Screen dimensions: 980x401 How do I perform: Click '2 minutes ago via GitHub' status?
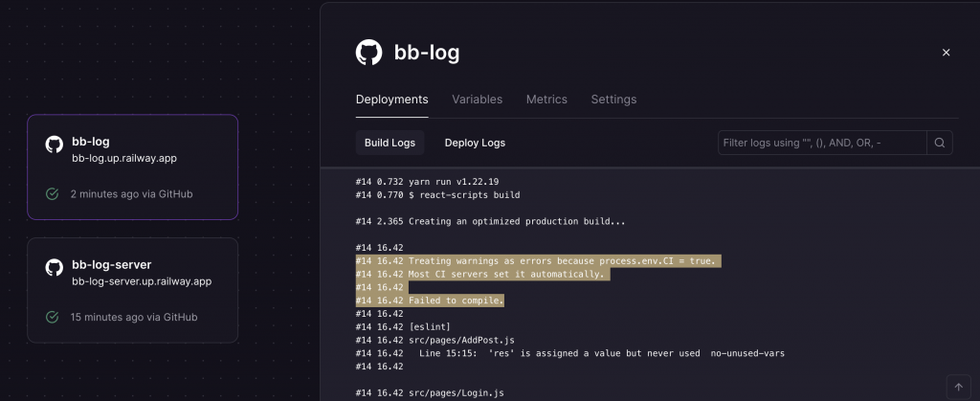[x=131, y=194]
